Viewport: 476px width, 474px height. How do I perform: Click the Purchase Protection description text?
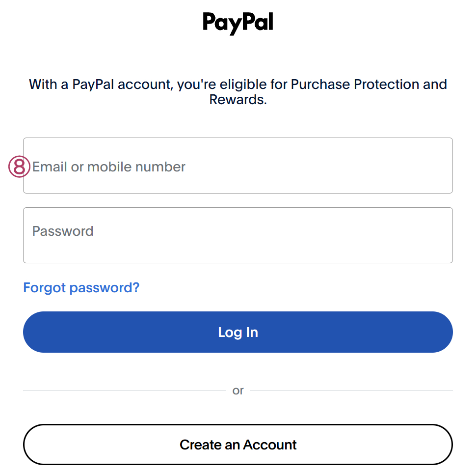point(238,91)
